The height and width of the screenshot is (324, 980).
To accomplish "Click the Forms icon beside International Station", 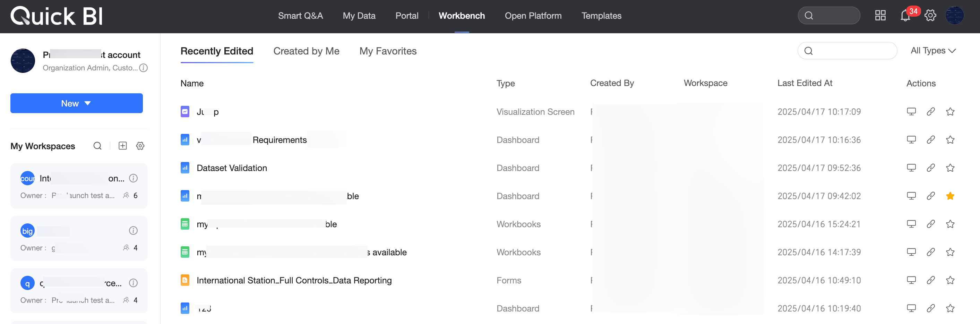I will (x=185, y=280).
